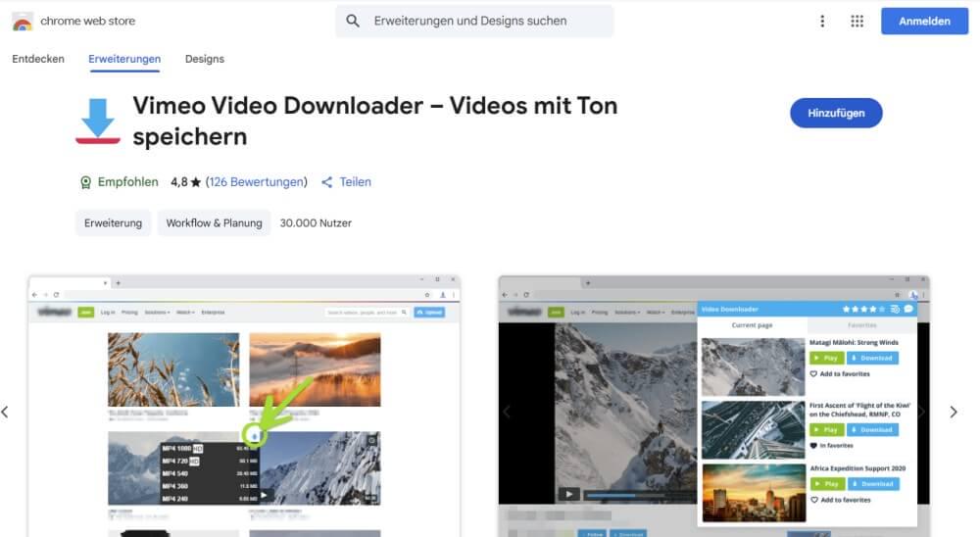Go to next screenshot with right arrow
The width and height of the screenshot is (980, 537).
[x=954, y=412]
